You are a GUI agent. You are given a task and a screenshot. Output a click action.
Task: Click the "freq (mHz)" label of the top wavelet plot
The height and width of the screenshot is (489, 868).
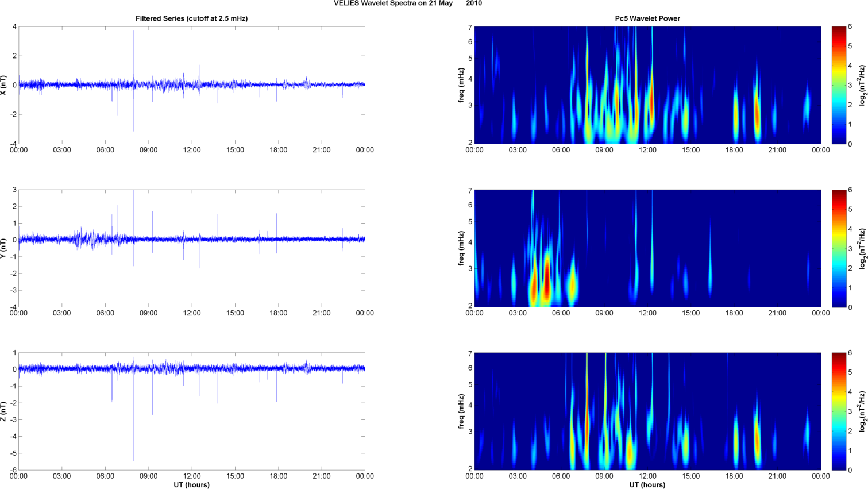point(461,85)
